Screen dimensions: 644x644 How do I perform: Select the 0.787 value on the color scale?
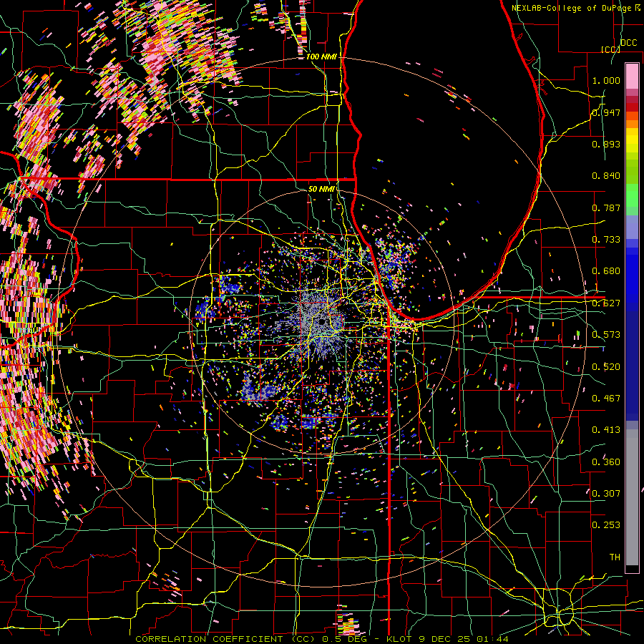(606, 208)
